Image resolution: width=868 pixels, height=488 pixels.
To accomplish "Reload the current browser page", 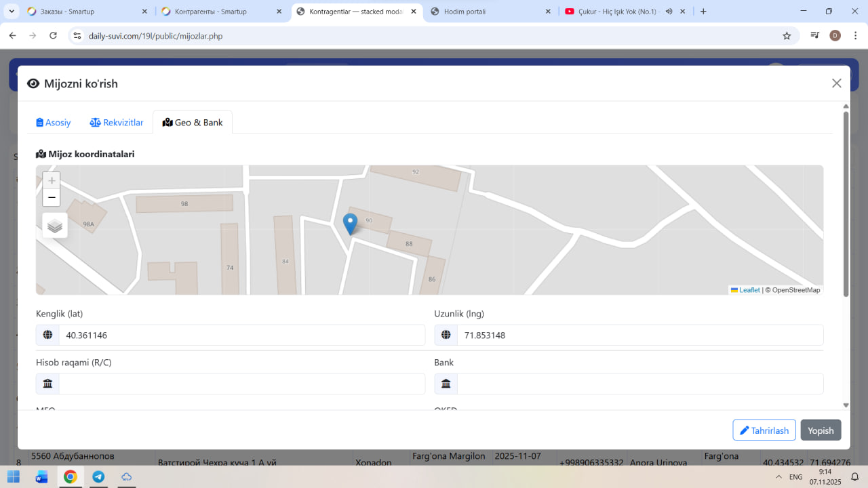I will (x=54, y=36).
